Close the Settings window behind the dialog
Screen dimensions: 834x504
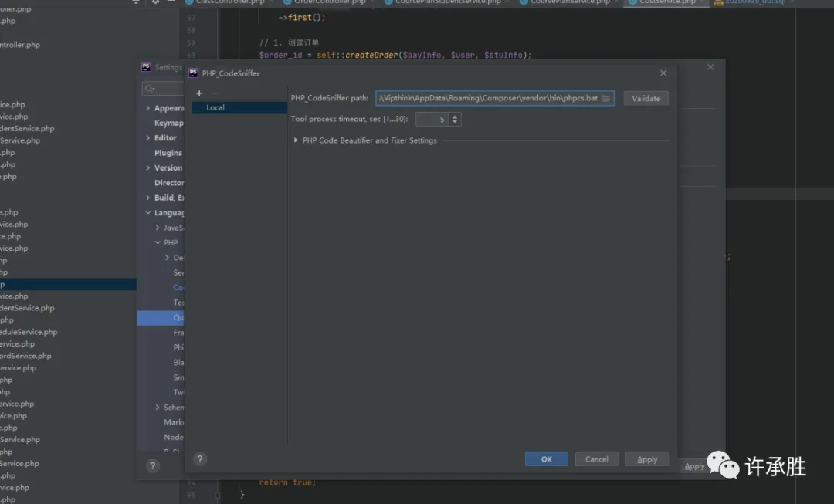point(710,67)
